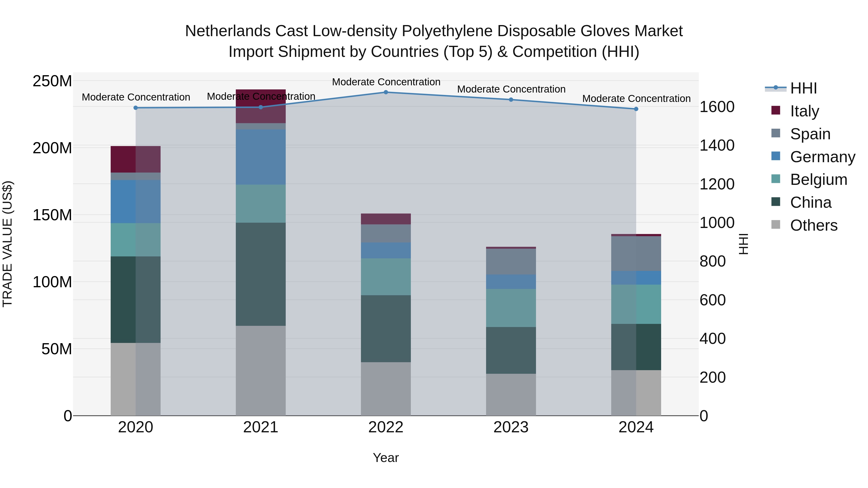Click the Belgium bar segment for 2022
The height and width of the screenshot is (488, 868).
pos(386,277)
